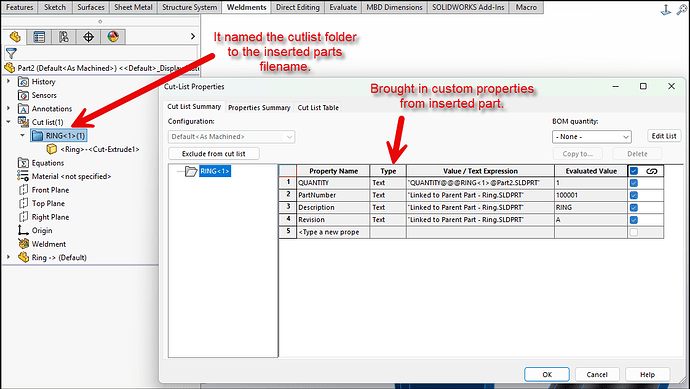690x389 pixels.
Task: Click the filter funnel icon
Action: 11,54
